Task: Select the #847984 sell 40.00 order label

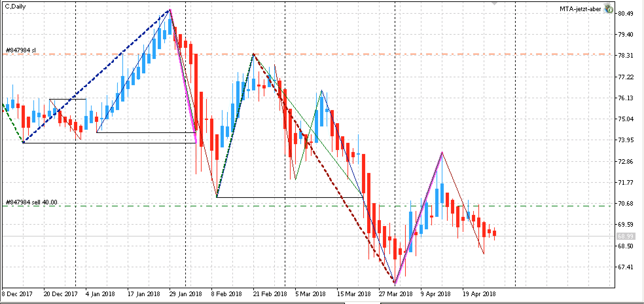Action: pyautogui.click(x=31, y=202)
